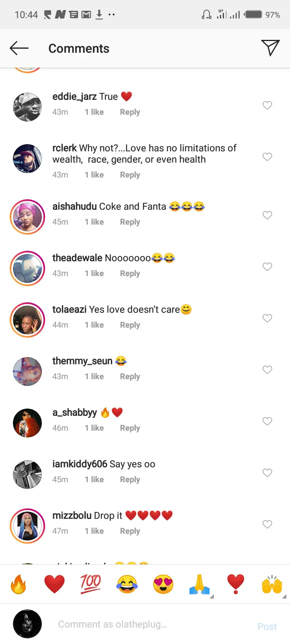Open the direct message share icon
The width and height of the screenshot is (290, 644).
(270, 48)
